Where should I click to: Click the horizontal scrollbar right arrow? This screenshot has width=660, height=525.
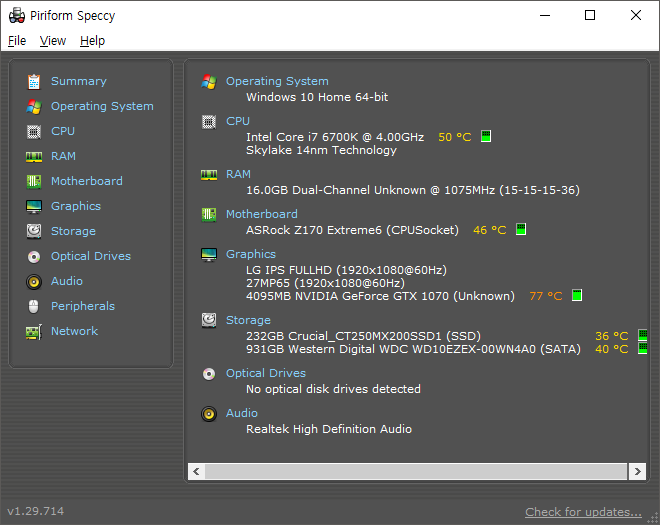coord(637,471)
